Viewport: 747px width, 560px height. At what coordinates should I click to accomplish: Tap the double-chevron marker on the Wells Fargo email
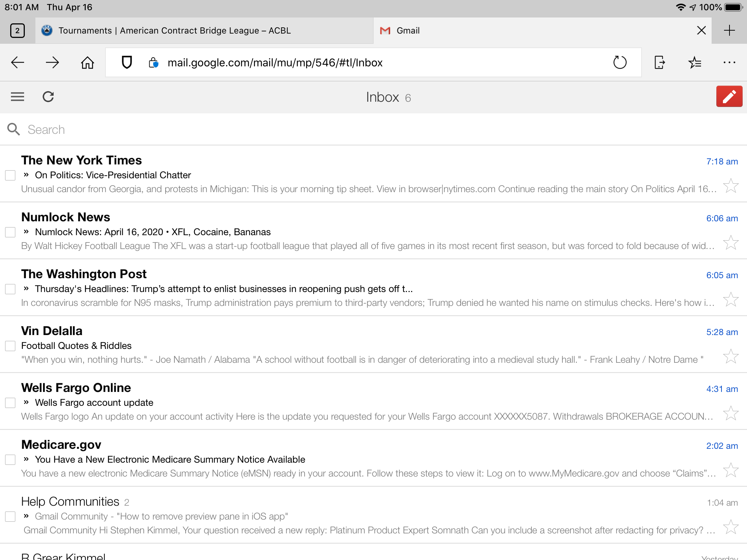tap(26, 402)
